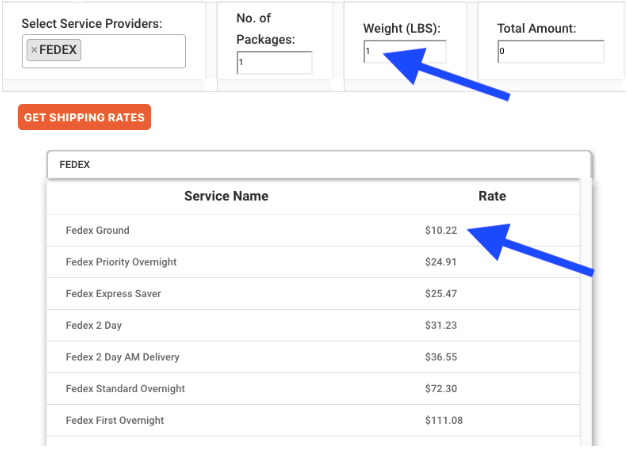Click the No. of Packages field

[x=274, y=62]
